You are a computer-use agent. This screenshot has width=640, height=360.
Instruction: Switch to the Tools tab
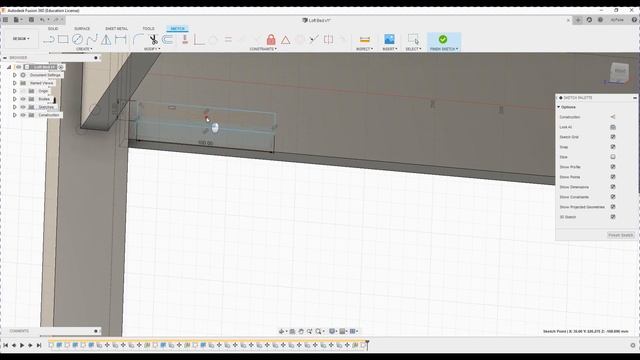pos(149,29)
